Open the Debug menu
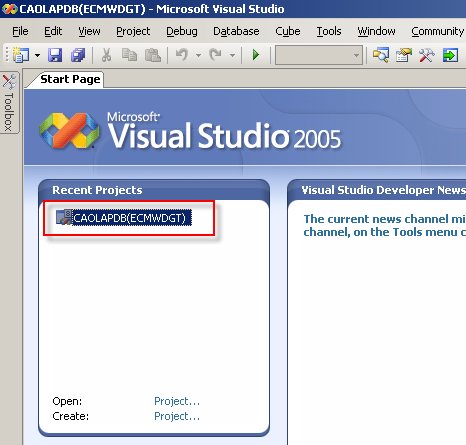The image size is (466, 445). coord(182,31)
